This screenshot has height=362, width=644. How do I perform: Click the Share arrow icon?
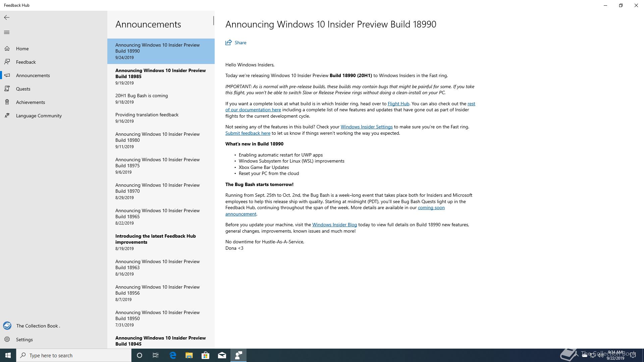(x=228, y=43)
